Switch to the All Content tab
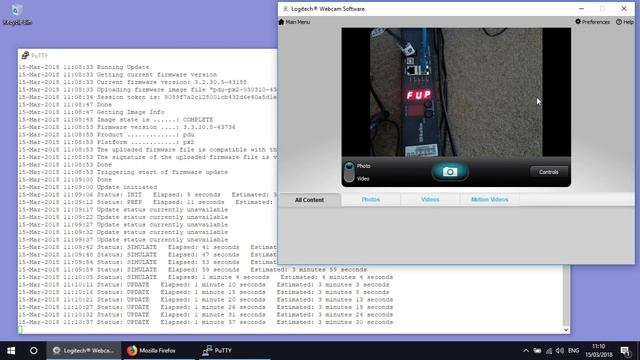The image size is (640, 360). [309, 200]
